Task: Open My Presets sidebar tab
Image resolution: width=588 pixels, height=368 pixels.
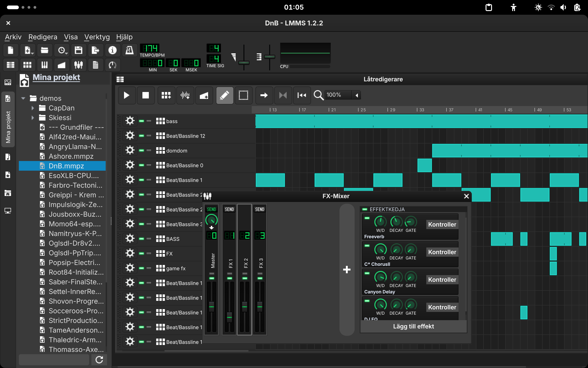Action: click(x=8, y=175)
